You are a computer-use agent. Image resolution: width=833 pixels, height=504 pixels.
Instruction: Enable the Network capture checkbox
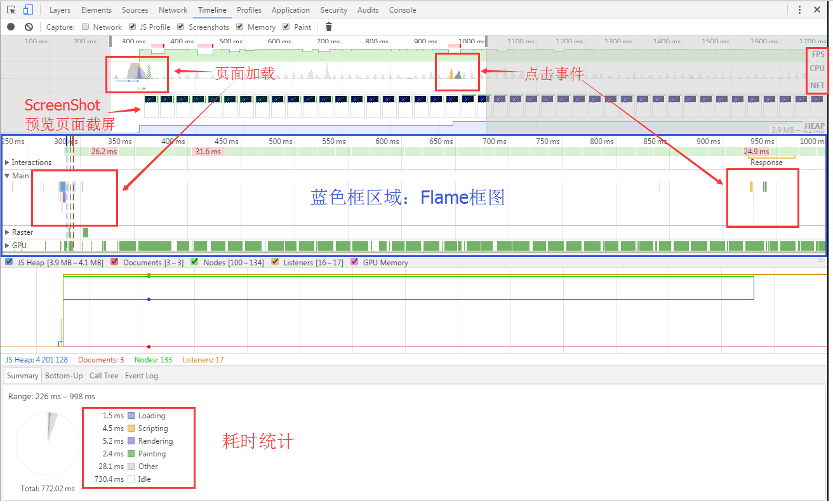86,27
